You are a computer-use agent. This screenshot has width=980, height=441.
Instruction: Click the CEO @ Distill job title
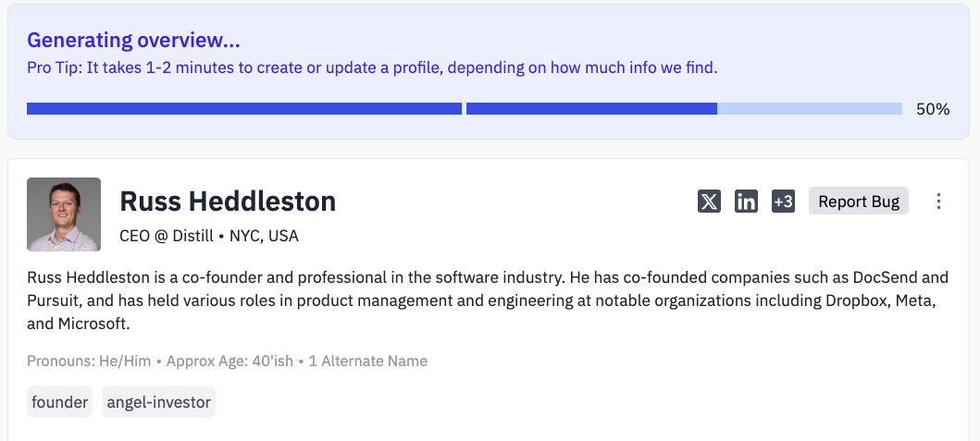coord(167,236)
